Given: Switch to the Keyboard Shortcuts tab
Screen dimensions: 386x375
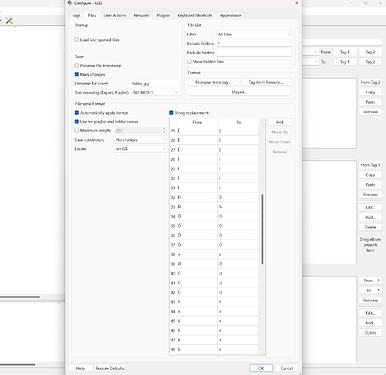Looking at the screenshot, I should click(x=195, y=15).
